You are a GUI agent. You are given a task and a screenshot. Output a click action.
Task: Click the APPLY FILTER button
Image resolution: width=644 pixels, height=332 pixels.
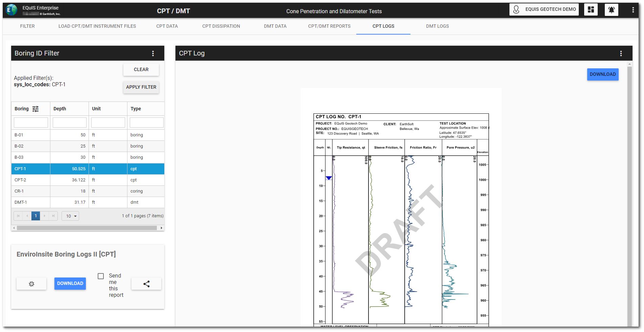coord(141,87)
